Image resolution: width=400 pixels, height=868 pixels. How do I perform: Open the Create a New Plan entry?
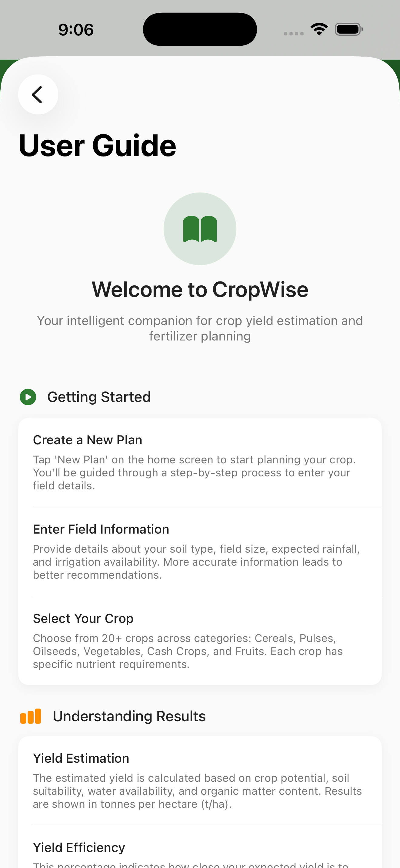(x=88, y=440)
